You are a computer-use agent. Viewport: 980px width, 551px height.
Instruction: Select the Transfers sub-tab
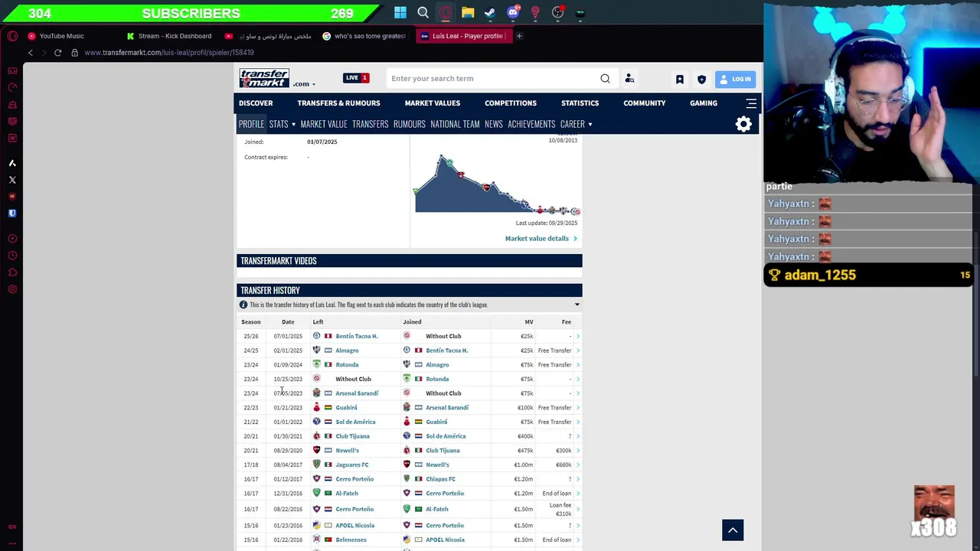coord(371,124)
